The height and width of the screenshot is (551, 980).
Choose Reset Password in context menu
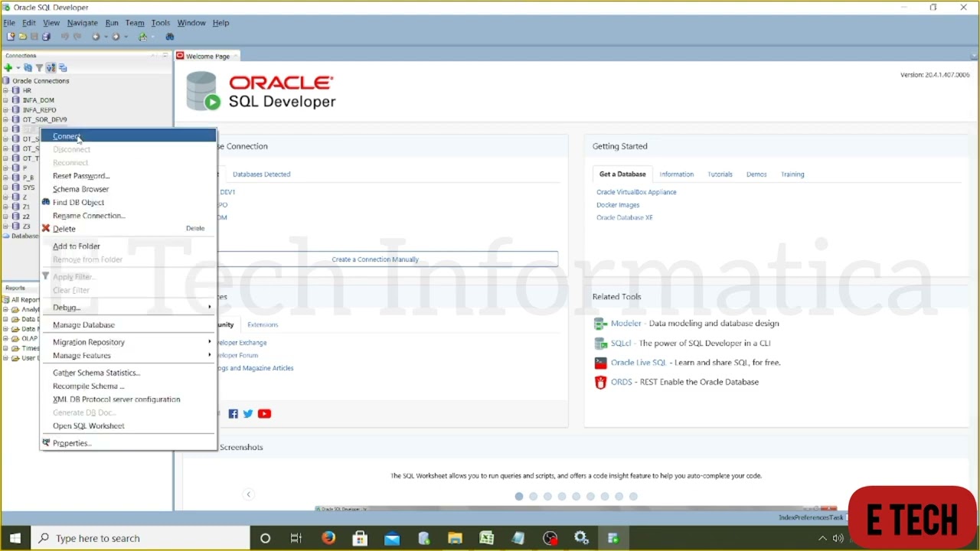pyautogui.click(x=128, y=176)
